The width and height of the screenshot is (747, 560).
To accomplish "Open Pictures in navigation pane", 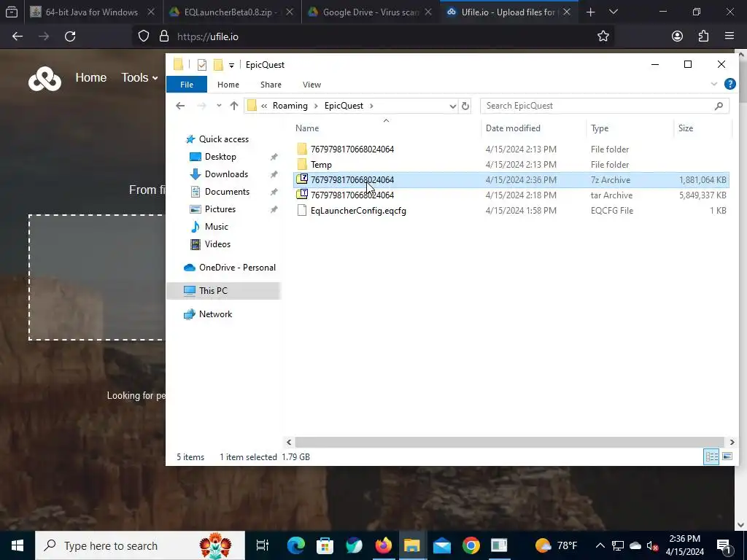I will pyautogui.click(x=220, y=209).
